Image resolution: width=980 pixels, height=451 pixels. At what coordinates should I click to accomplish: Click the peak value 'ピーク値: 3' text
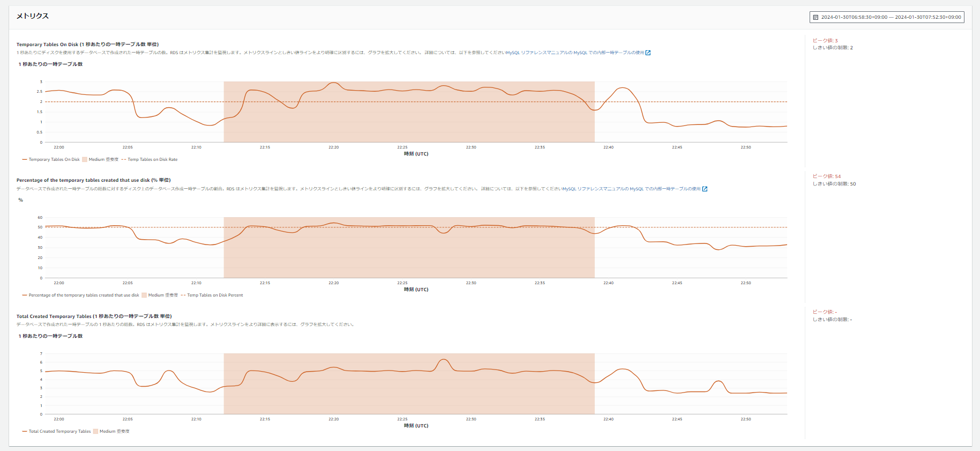[x=825, y=41]
